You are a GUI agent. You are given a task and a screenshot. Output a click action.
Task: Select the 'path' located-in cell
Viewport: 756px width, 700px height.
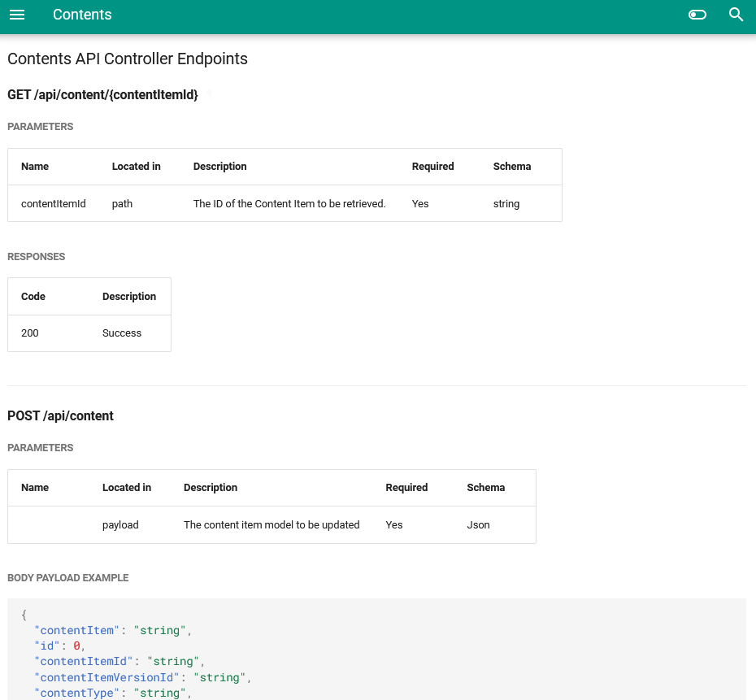coord(122,203)
